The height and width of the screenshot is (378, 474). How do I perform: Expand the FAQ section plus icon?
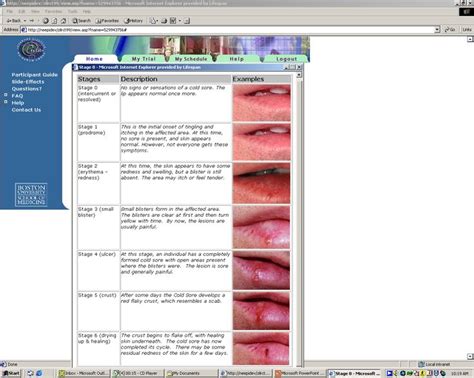(6, 95)
